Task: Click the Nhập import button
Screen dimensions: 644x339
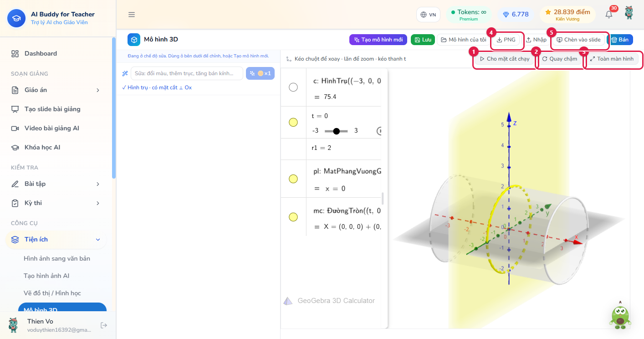Action: [x=536, y=40]
